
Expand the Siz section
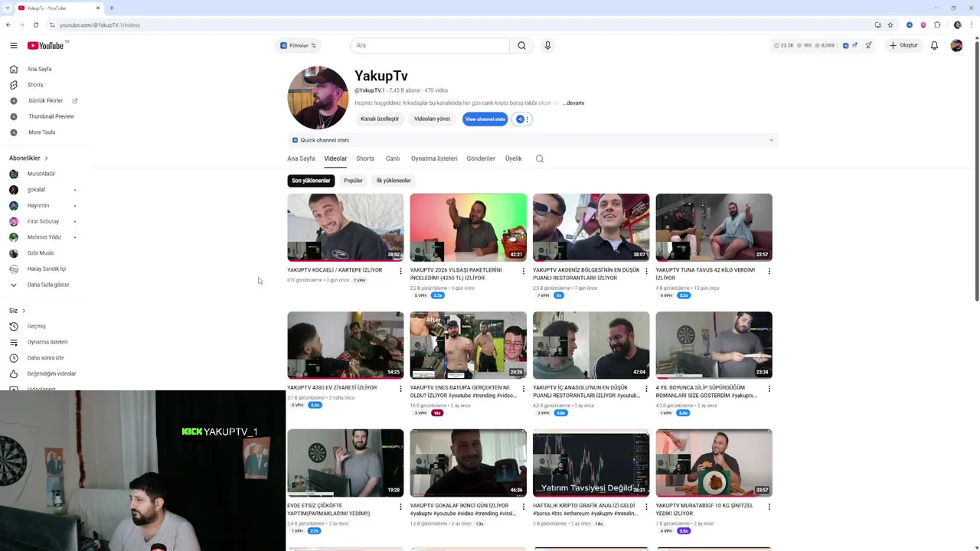coord(17,311)
